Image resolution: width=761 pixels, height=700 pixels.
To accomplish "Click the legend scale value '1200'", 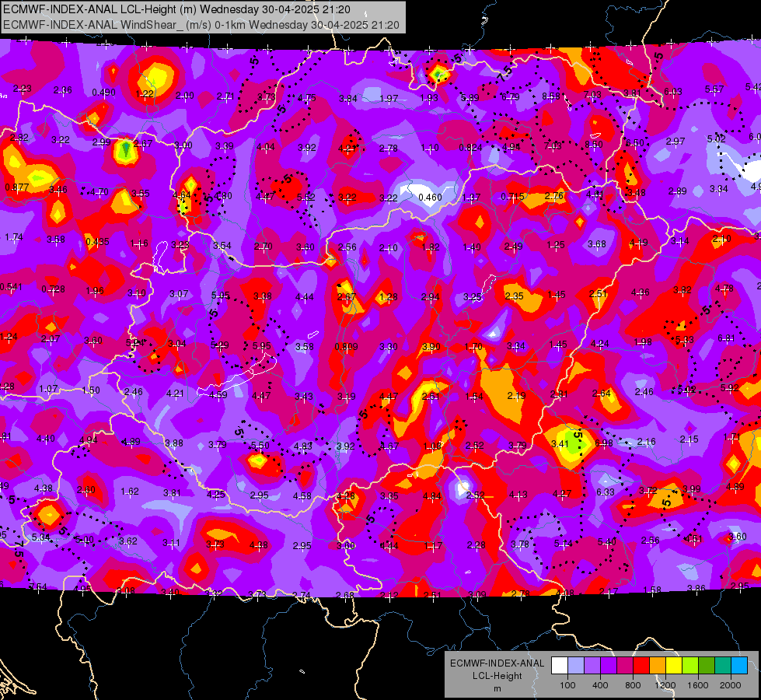I will click(665, 685).
